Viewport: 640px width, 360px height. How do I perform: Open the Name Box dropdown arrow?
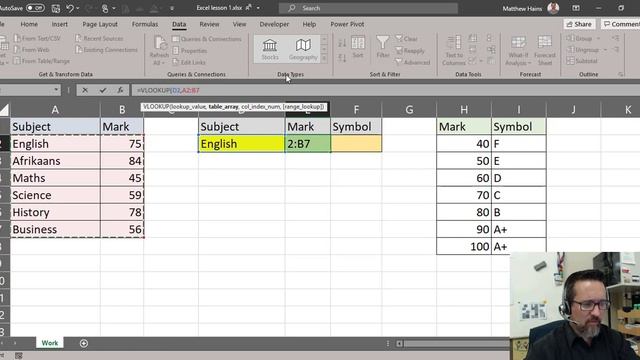click(x=56, y=90)
